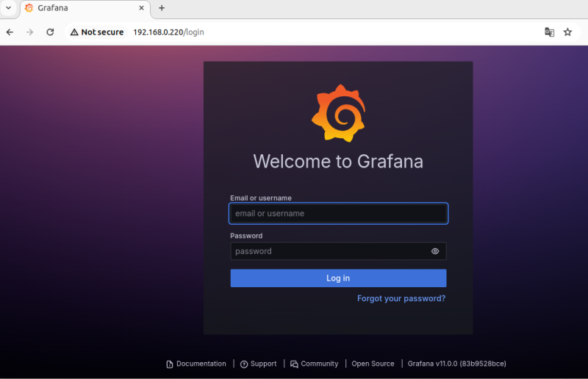Bookmark this page with the star icon

[567, 32]
